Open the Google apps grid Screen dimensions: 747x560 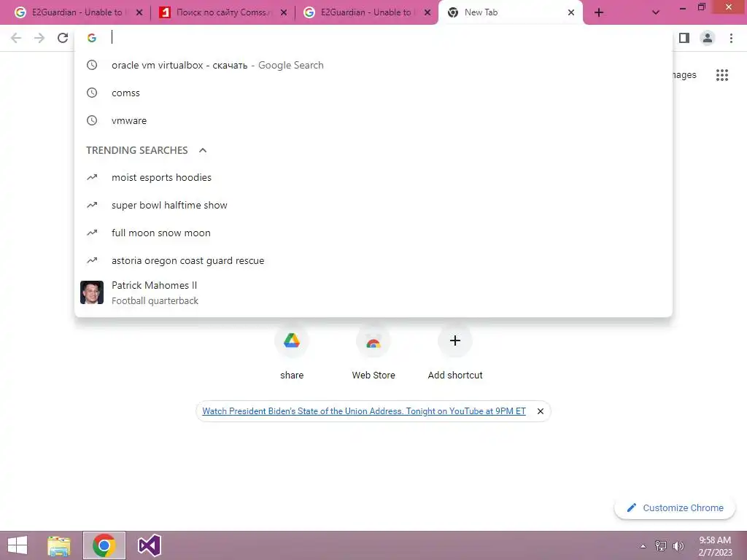pyautogui.click(x=722, y=75)
